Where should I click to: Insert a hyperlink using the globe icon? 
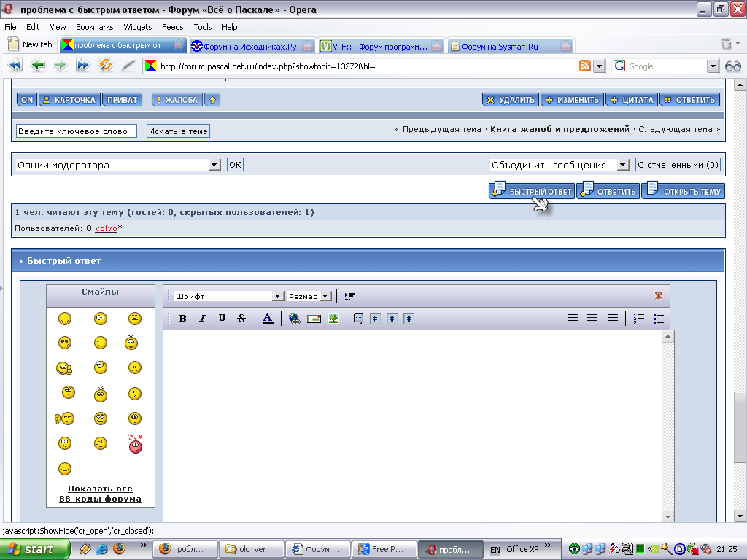pos(295,319)
